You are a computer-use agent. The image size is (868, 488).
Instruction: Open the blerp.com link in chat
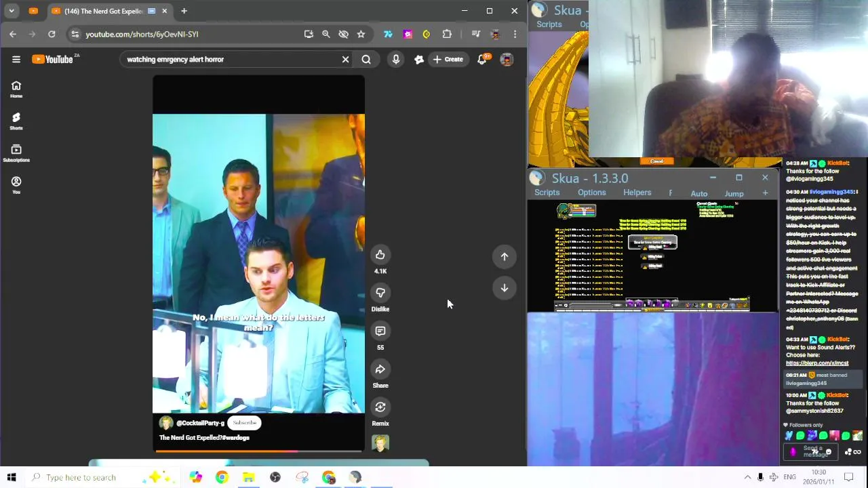816,363
